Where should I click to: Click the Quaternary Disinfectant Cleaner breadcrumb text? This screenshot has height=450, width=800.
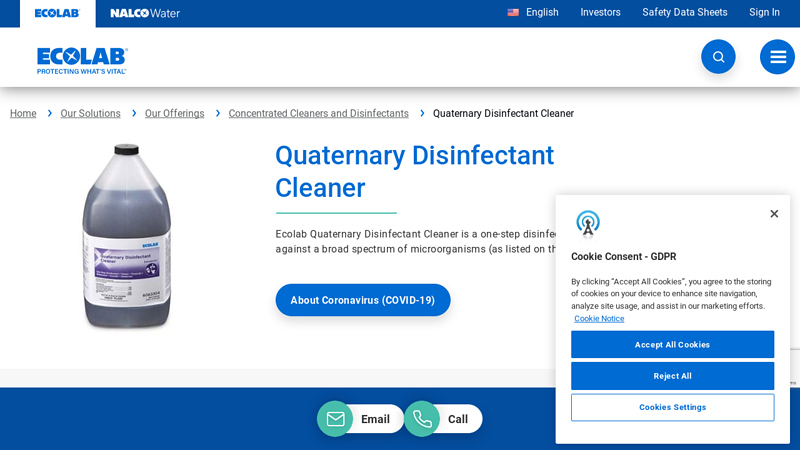[503, 113]
